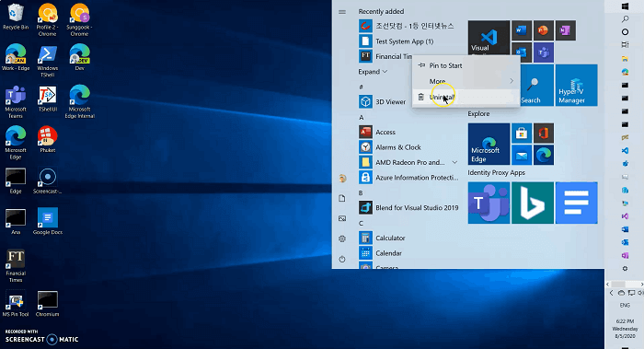Jump using the letter C header

point(361,223)
